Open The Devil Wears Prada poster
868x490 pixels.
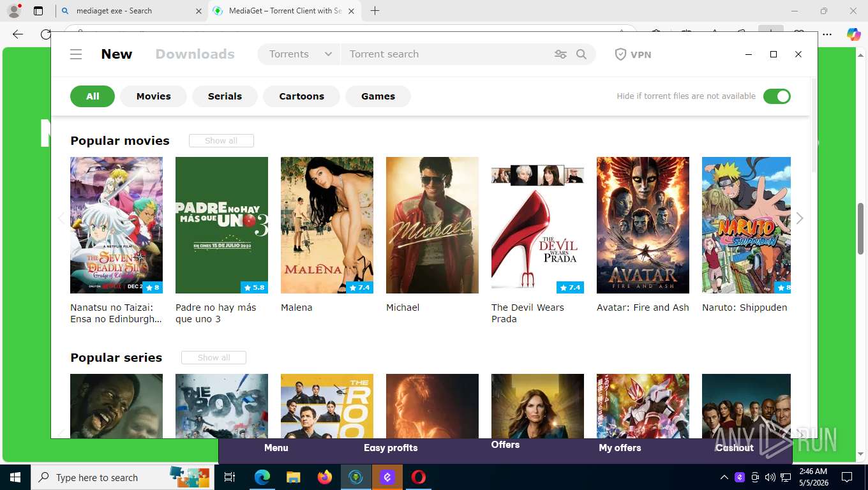[537, 225]
